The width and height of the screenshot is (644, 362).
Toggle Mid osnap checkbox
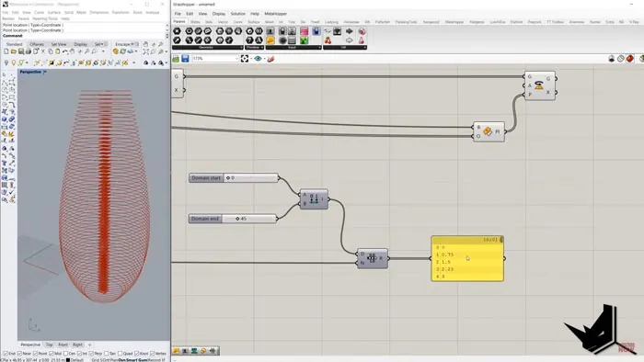[51, 354]
